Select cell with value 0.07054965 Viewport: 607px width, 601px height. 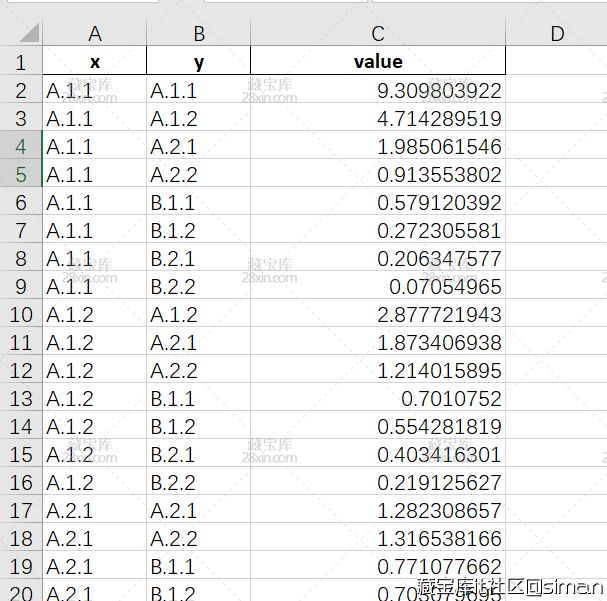pyautogui.click(x=378, y=287)
